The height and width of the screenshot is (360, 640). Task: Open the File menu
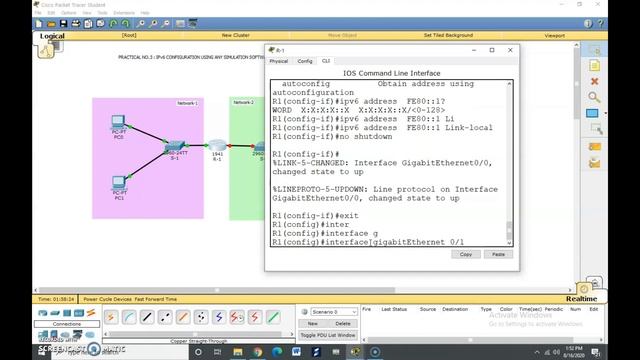38,13
